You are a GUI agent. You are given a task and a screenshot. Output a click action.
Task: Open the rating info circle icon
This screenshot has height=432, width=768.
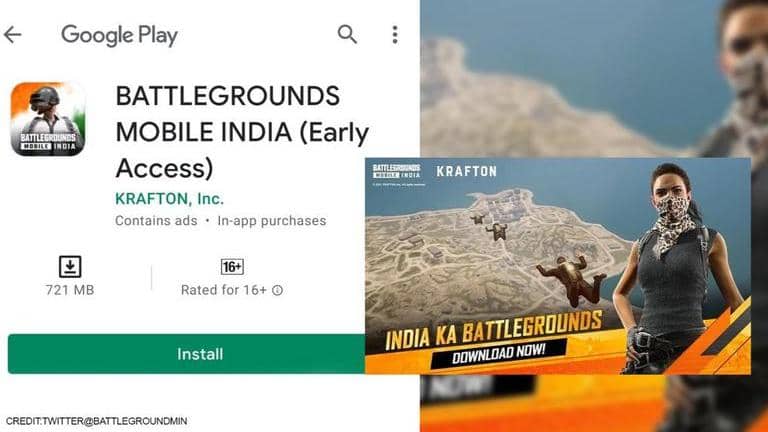pyautogui.click(x=277, y=290)
